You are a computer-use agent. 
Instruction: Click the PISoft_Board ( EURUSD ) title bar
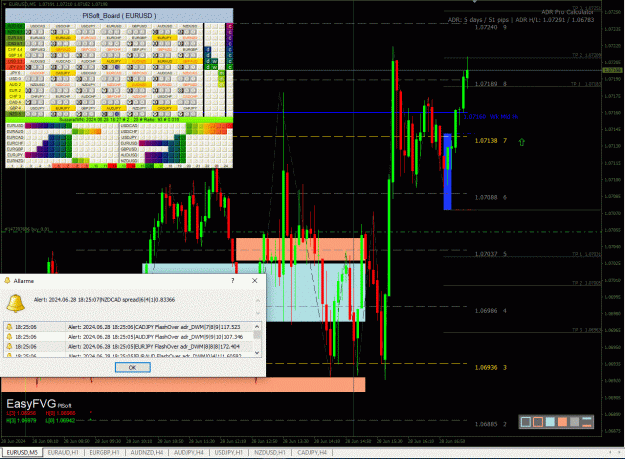point(119,16)
